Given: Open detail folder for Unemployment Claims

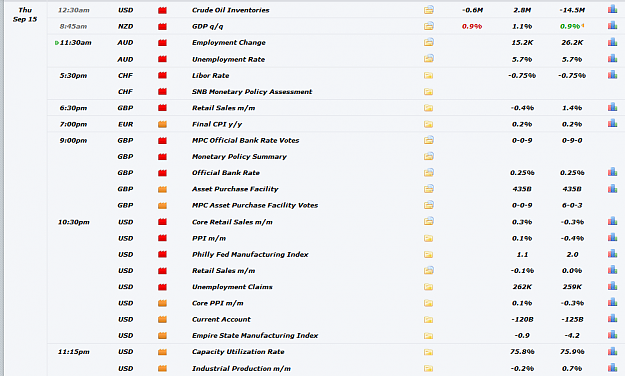Looking at the screenshot, I should coord(428,287).
